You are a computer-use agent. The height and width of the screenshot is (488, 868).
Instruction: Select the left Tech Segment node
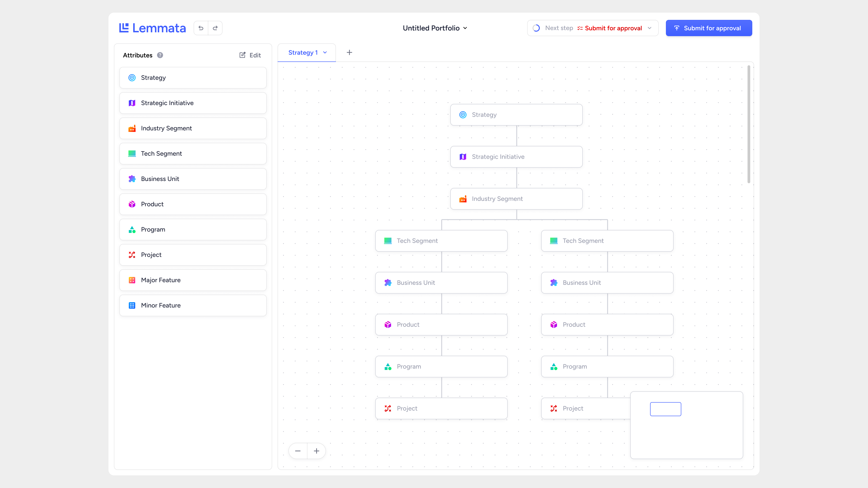click(441, 241)
